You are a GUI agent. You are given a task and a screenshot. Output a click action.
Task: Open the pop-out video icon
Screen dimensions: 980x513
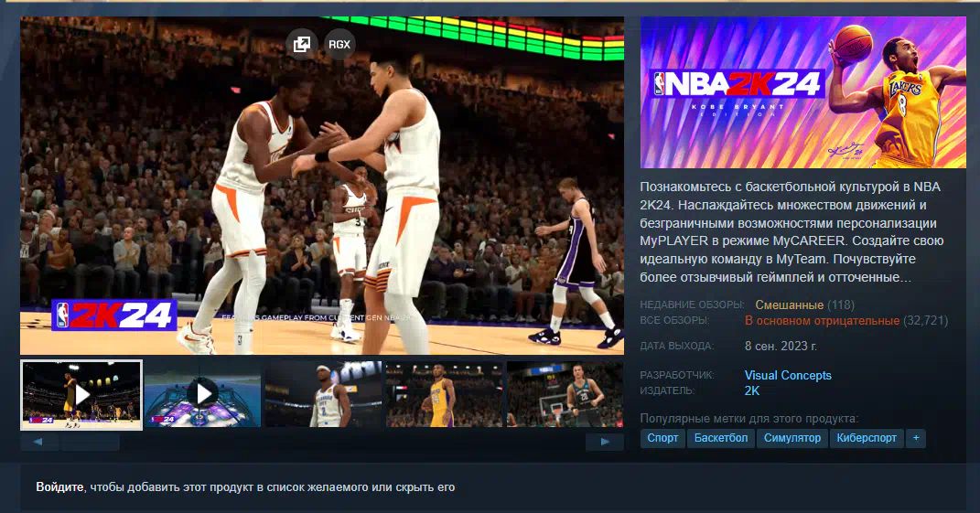pos(302,45)
